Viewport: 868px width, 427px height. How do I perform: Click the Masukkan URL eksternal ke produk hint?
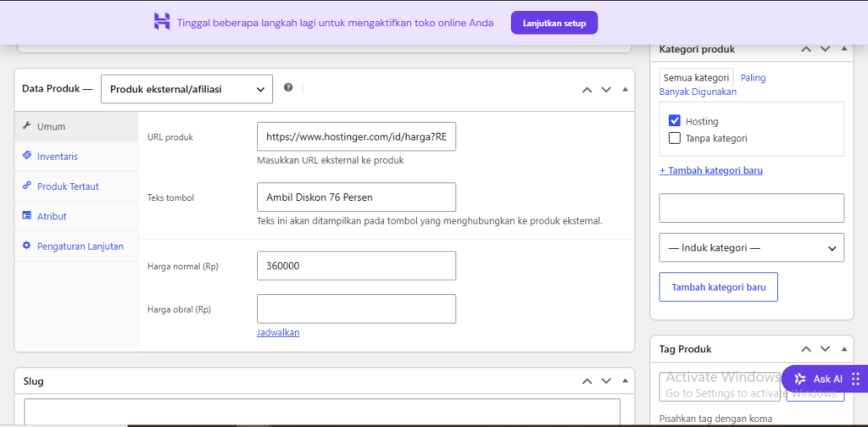point(331,161)
